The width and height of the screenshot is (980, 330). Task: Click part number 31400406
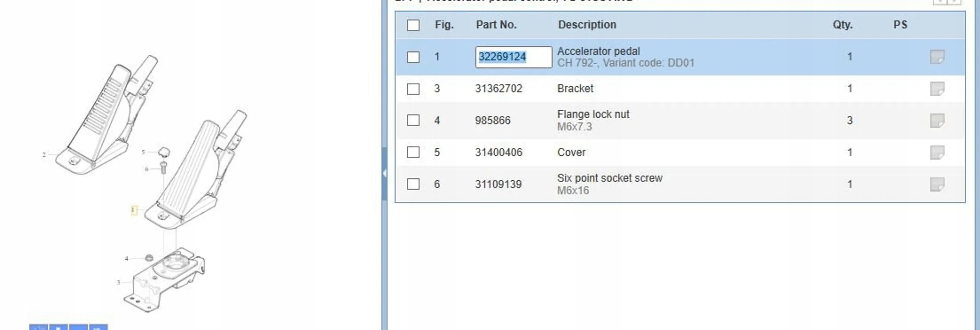(499, 152)
